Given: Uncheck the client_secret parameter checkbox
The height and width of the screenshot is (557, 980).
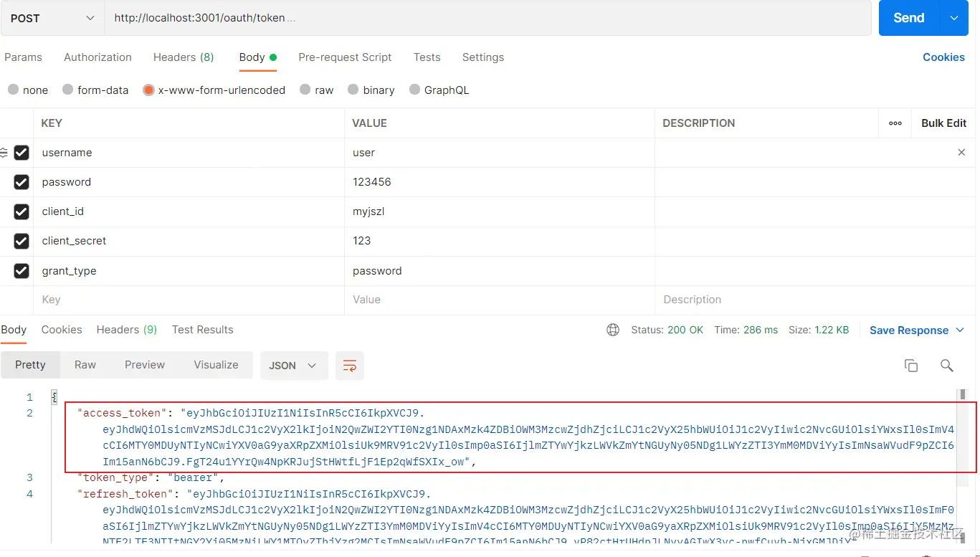Looking at the screenshot, I should (x=22, y=241).
